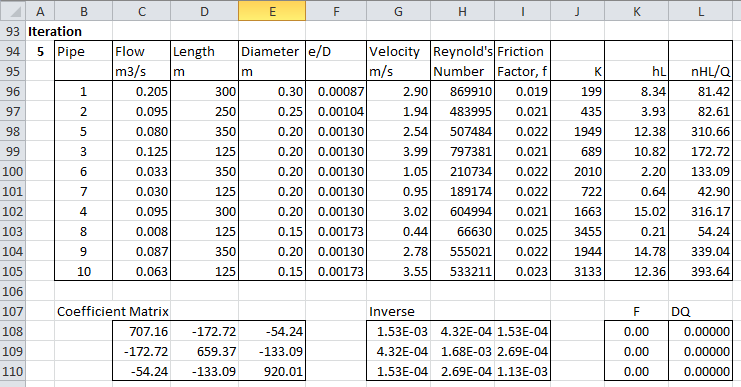The image size is (741, 387).
Task: Click K value 3455
Action: tap(577, 231)
